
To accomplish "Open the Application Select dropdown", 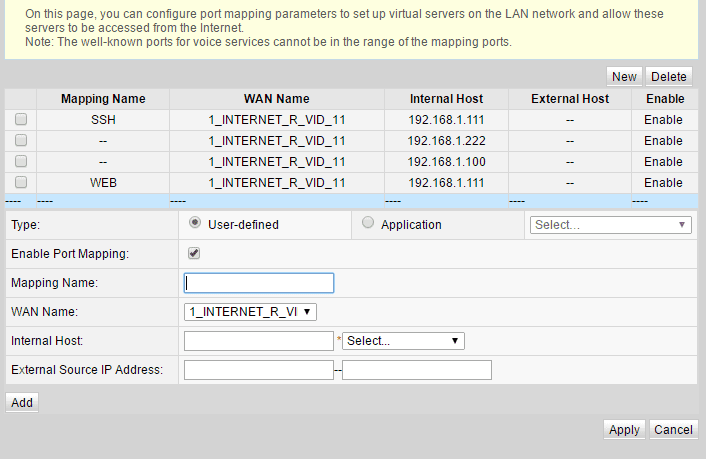I will coord(610,225).
